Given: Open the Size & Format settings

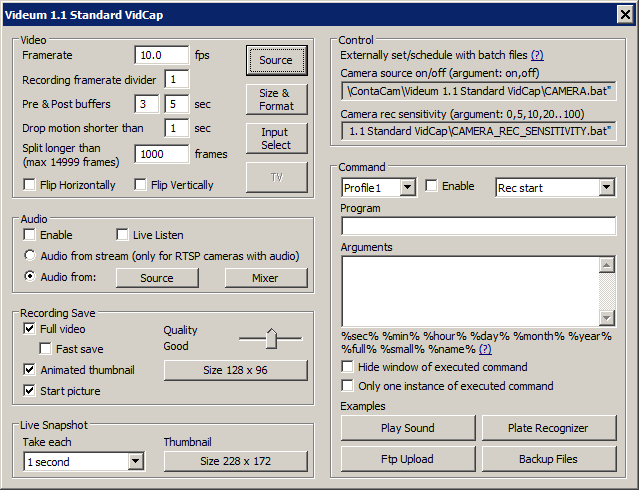Looking at the screenshot, I should tap(276, 99).
